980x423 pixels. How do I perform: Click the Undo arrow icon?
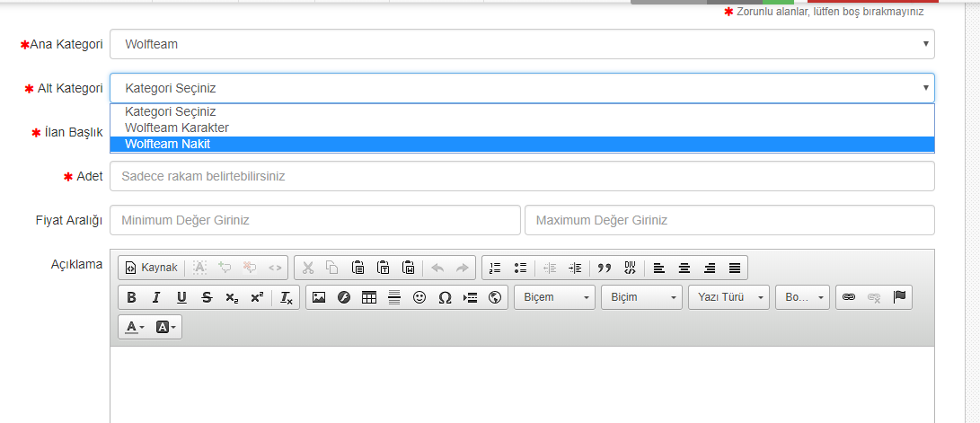tap(437, 268)
